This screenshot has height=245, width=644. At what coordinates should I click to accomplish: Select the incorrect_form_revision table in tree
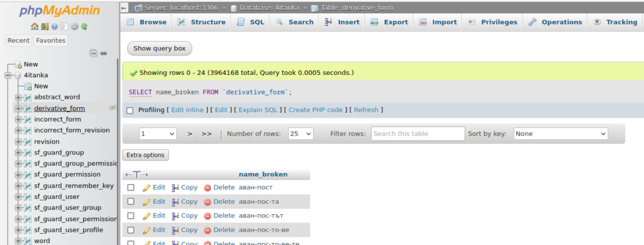[x=72, y=130]
